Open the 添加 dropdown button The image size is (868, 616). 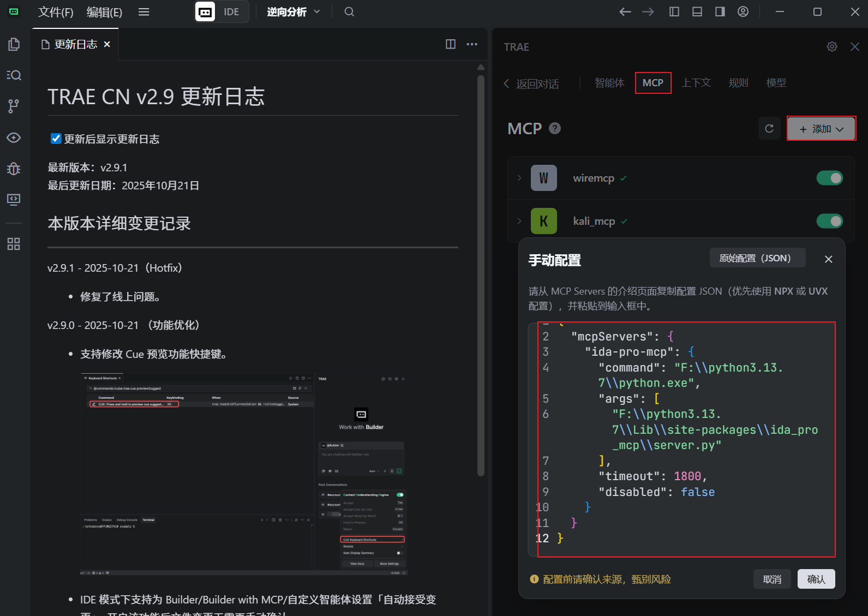[821, 129]
